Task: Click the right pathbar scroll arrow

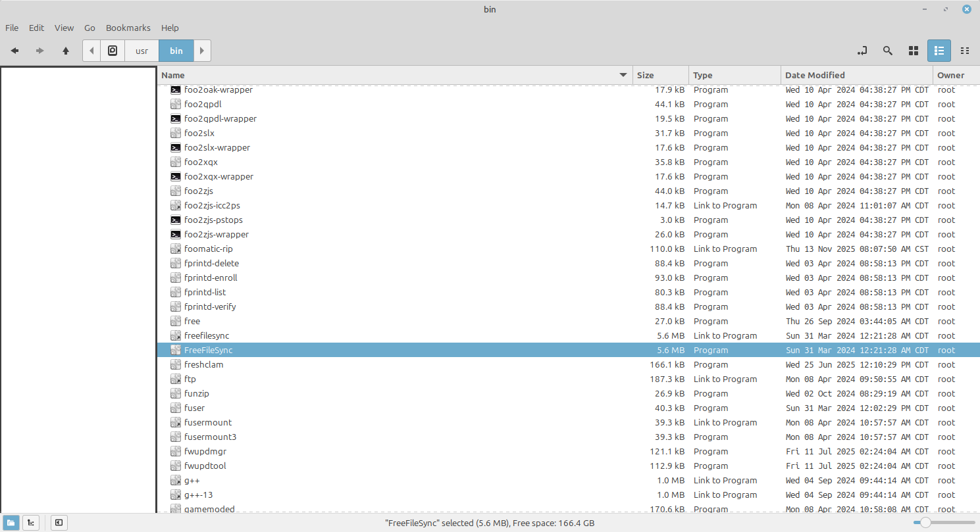Action: coord(202,51)
